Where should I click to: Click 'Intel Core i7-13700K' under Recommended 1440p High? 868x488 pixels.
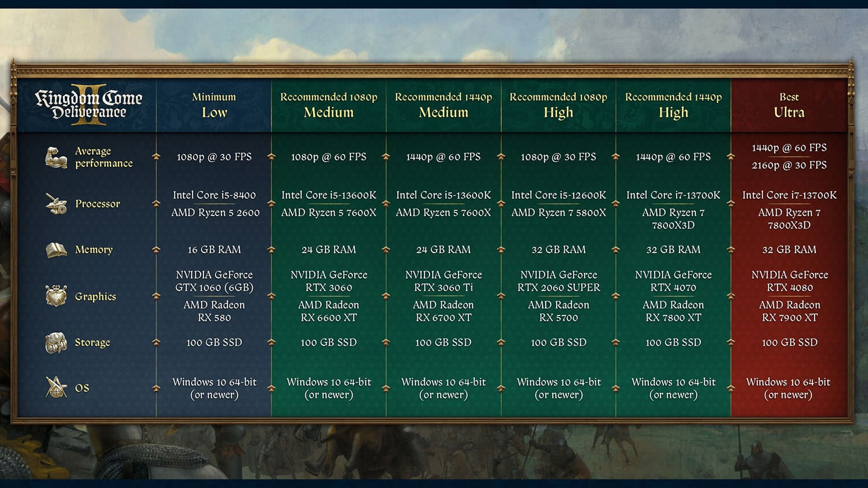coord(673,195)
